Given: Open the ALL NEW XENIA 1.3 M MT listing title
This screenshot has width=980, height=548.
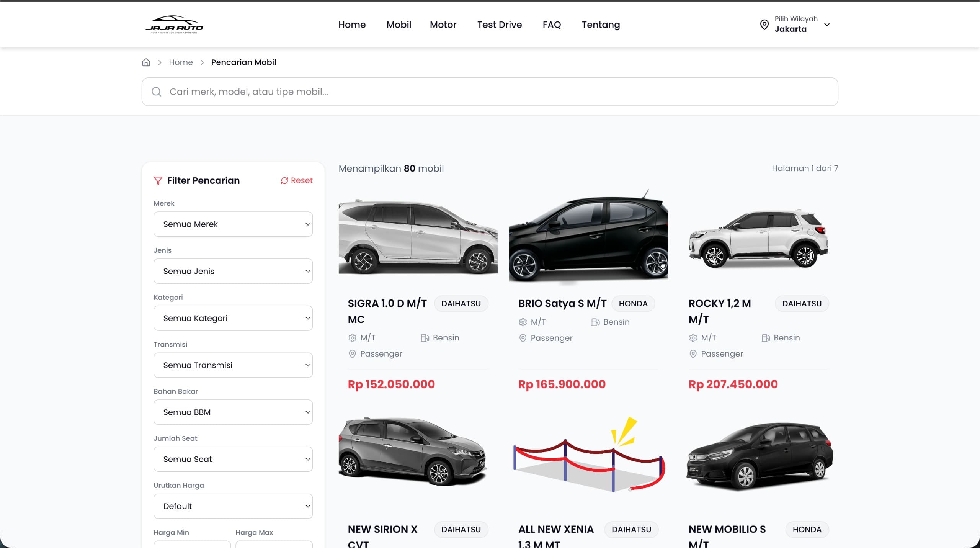Looking at the screenshot, I should (x=556, y=535).
